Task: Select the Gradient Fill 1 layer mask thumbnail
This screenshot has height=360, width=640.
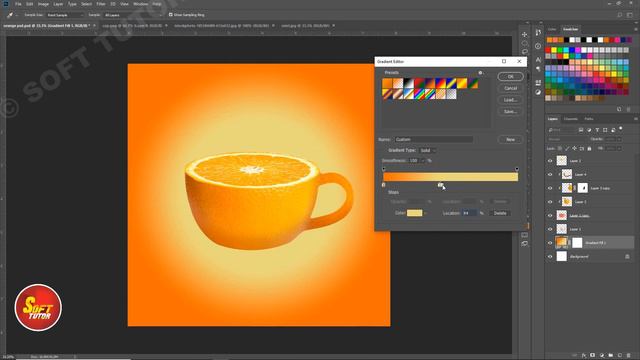Action: point(577,243)
